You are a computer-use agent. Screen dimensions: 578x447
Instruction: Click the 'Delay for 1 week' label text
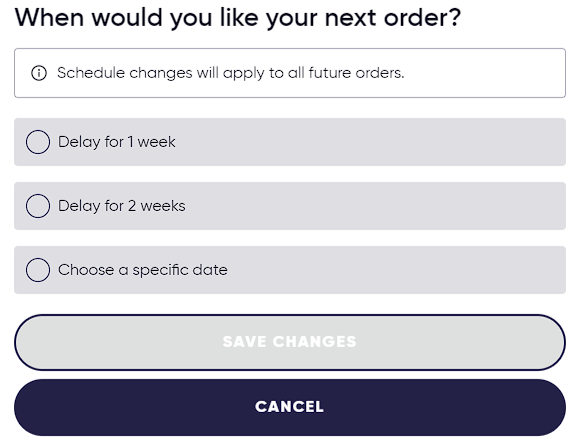pyautogui.click(x=116, y=142)
